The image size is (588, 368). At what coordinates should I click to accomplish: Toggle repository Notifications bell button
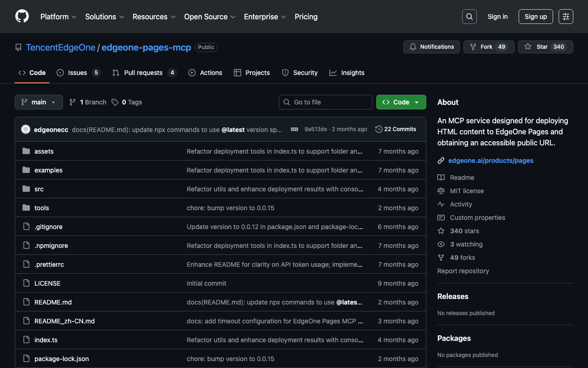point(431,47)
